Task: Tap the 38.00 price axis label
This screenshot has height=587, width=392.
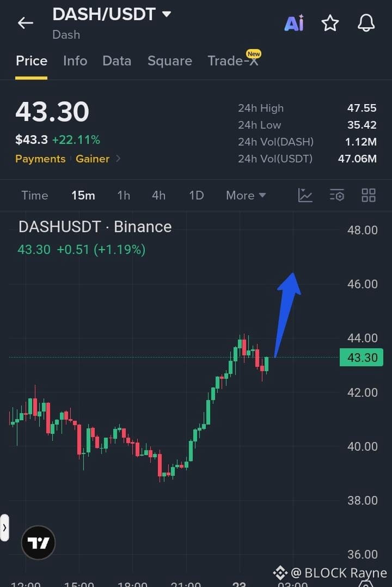Action: click(x=362, y=500)
